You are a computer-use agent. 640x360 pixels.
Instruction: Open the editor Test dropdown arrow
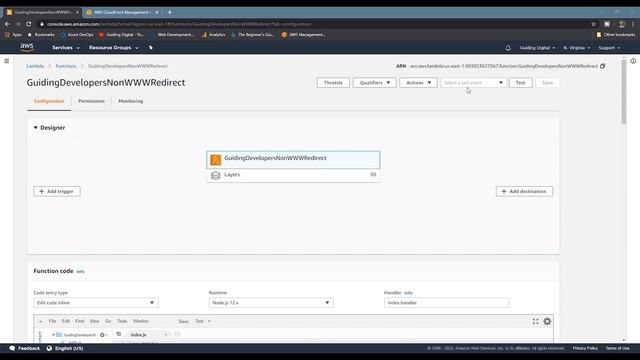(209, 321)
